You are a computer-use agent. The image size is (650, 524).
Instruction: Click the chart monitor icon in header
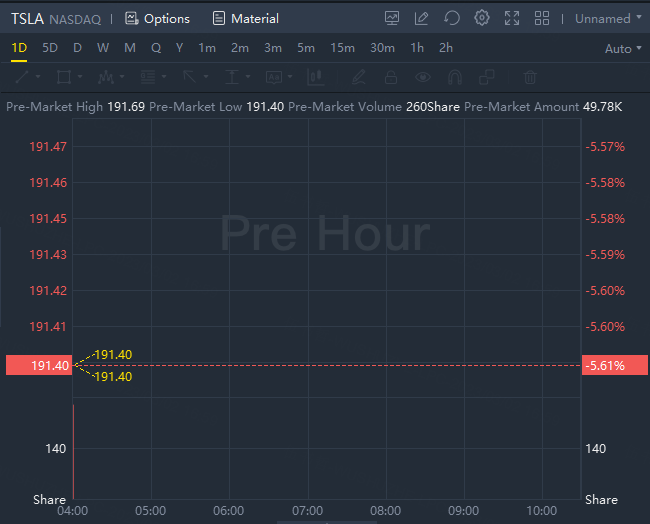pyautogui.click(x=392, y=18)
